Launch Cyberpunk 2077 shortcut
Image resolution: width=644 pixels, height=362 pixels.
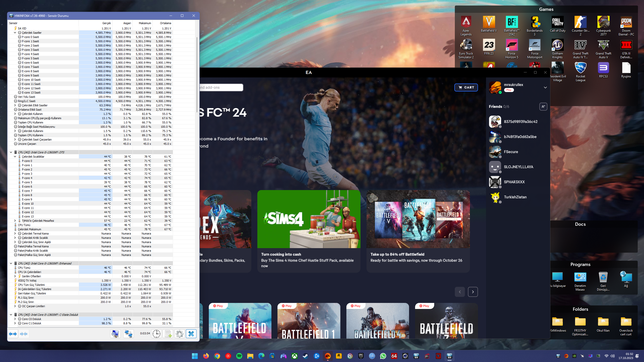click(x=603, y=26)
